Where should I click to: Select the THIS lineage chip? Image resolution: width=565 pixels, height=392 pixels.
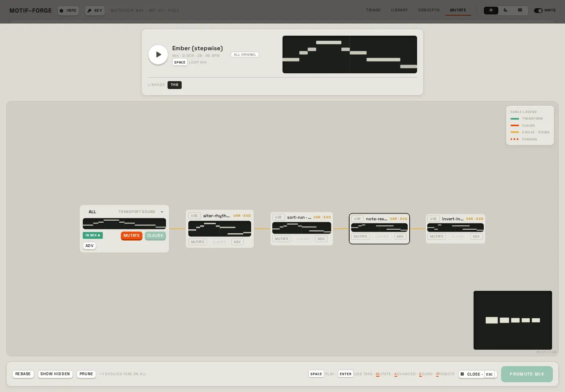pos(175,85)
